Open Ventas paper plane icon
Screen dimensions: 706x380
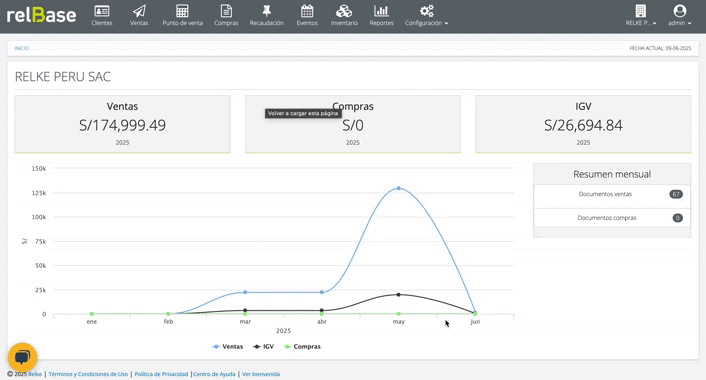pyautogui.click(x=139, y=11)
